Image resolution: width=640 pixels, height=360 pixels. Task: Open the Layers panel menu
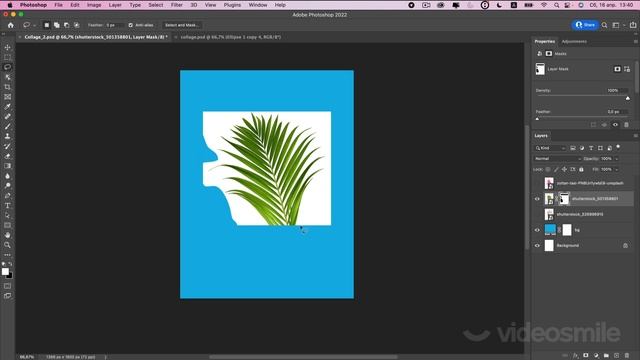pyautogui.click(x=635, y=136)
